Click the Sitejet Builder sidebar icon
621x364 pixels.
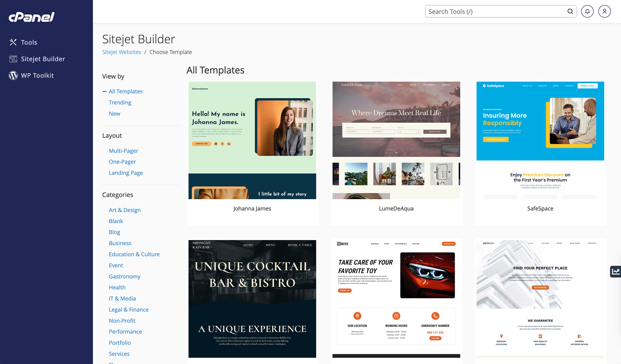(13, 59)
